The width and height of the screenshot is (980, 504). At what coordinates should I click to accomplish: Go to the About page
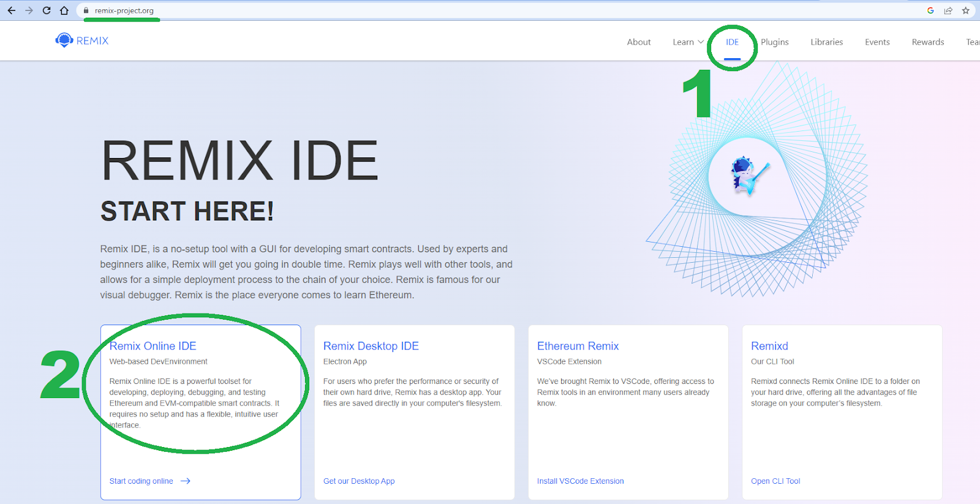pyautogui.click(x=638, y=42)
